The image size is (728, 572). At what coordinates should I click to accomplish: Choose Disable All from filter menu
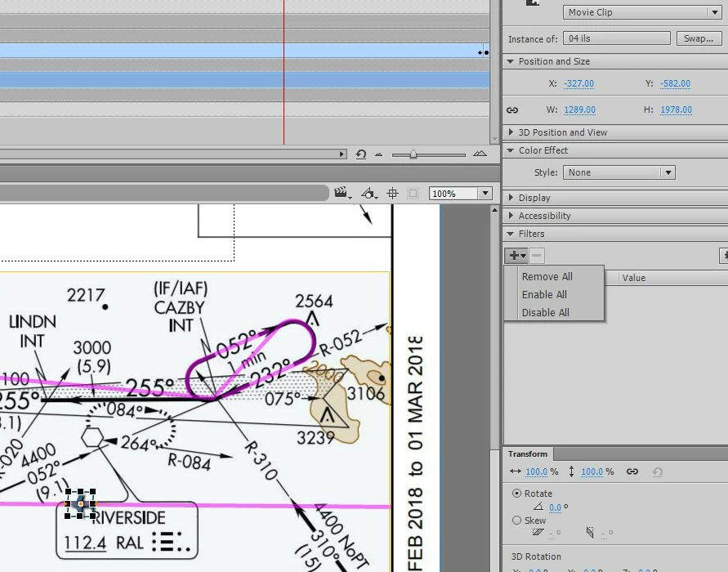546,312
